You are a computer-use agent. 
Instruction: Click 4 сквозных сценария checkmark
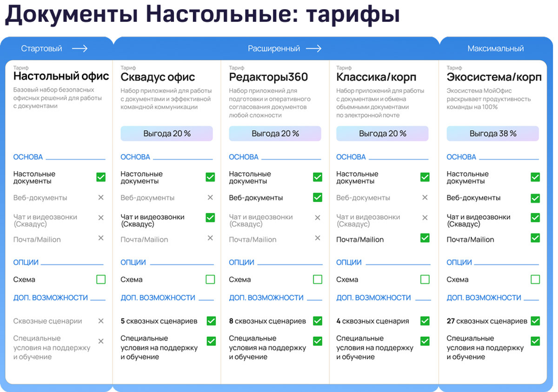[425, 321]
